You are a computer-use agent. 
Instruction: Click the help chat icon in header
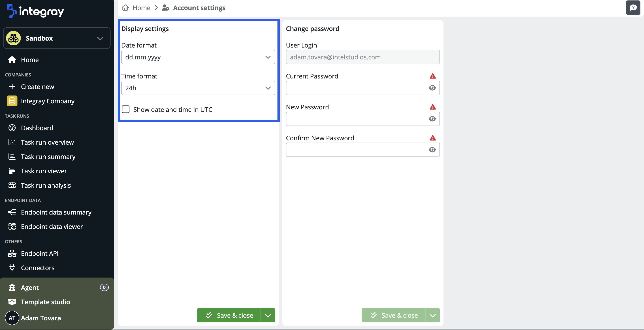[x=633, y=8]
